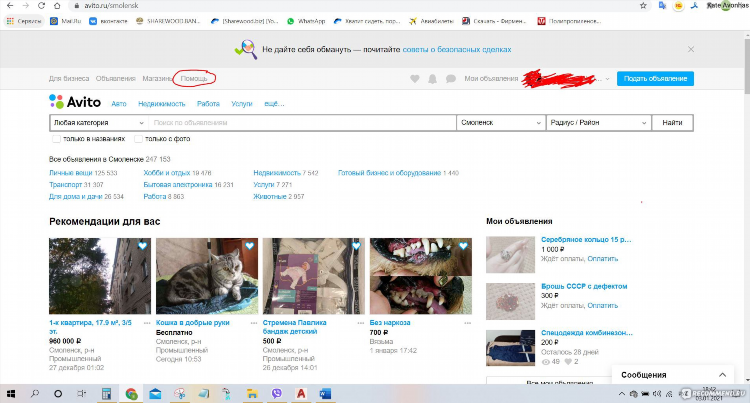Click Оплатить for Брошь СССР
Screen dimensions: 750x403
603,305
